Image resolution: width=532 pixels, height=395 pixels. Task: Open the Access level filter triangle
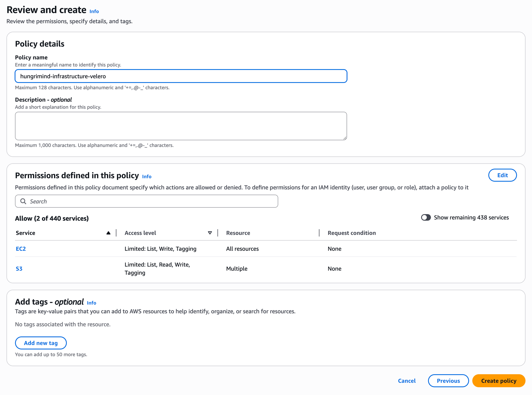point(210,233)
